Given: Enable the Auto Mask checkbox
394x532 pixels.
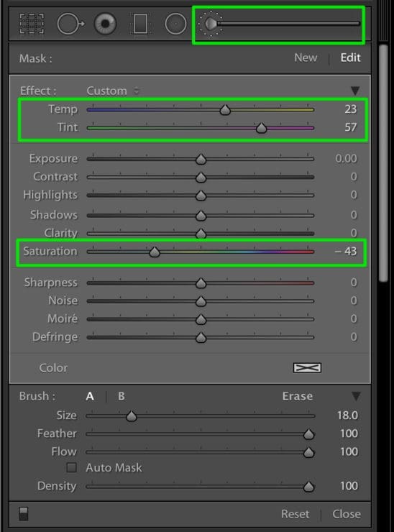Looking at the screenshot, I should (71, 467).
